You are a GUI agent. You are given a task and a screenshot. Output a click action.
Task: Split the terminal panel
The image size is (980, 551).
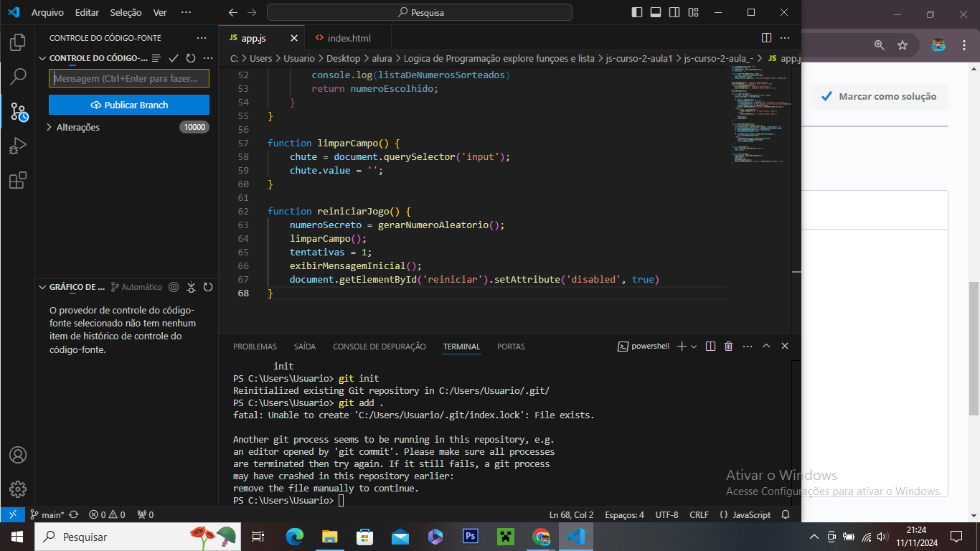pos(710,346)
